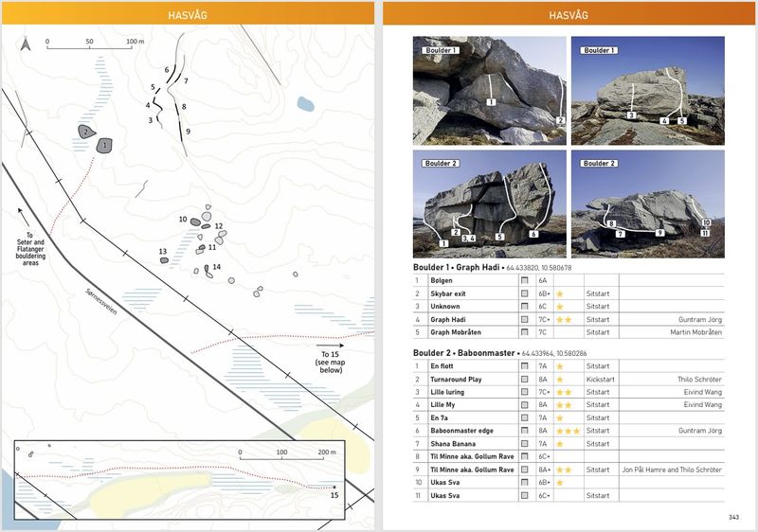Screen dimensions: 758x532
Task: Check off the Graph Hadi 7C+ route
Action: pyautogui.click(x=525, y=319)
